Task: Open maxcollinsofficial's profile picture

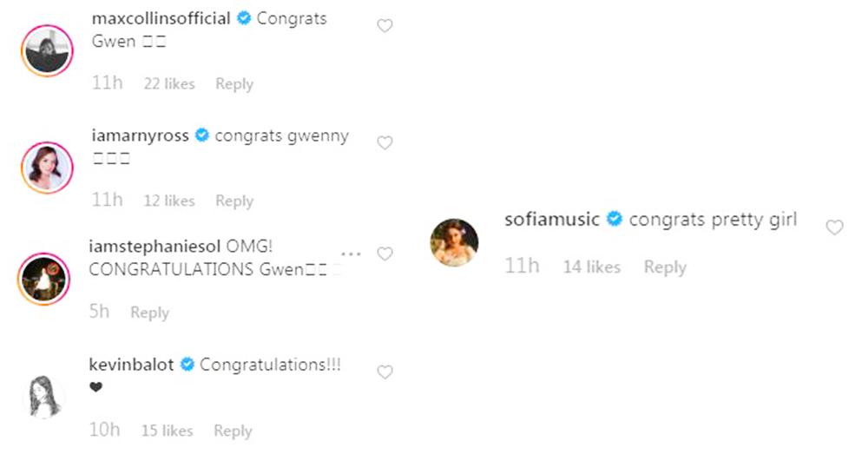Action: [46, 50]
